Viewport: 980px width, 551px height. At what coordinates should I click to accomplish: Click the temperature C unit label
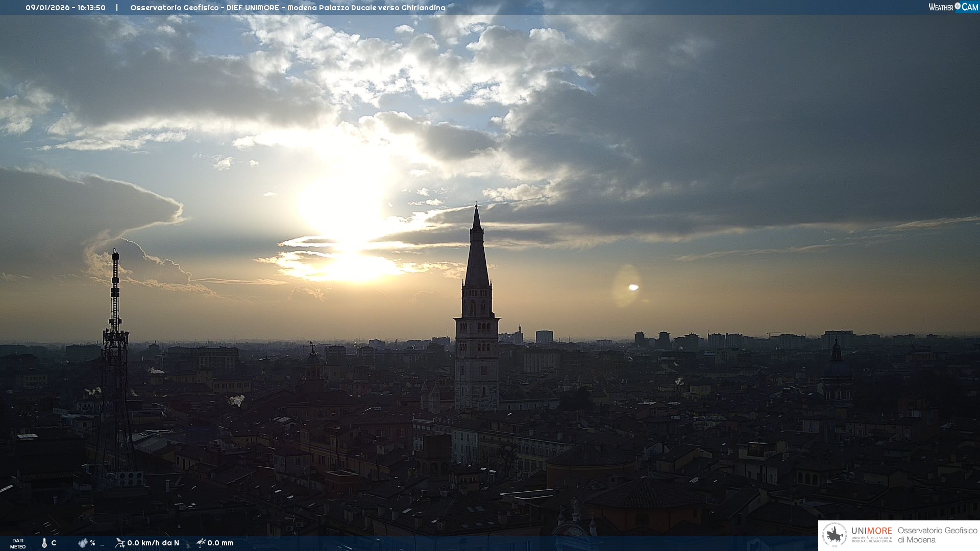[54, 543]
